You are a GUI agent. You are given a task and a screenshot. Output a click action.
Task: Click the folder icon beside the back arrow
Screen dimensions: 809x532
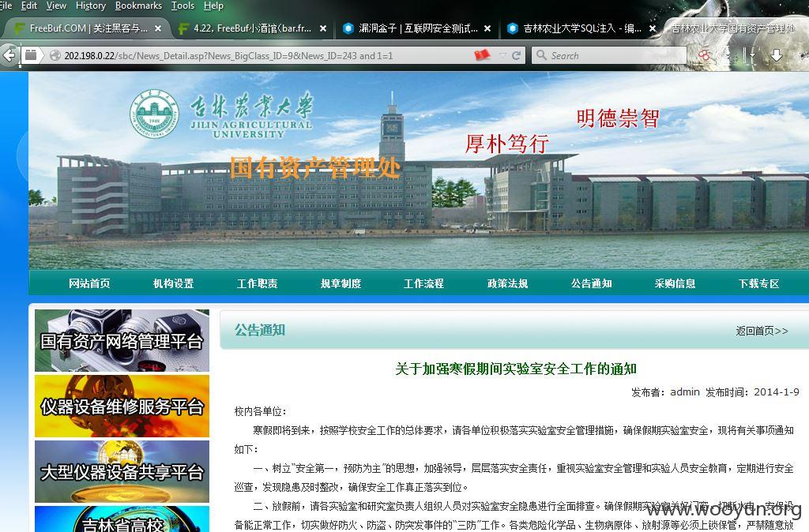(x=31, y=54)
